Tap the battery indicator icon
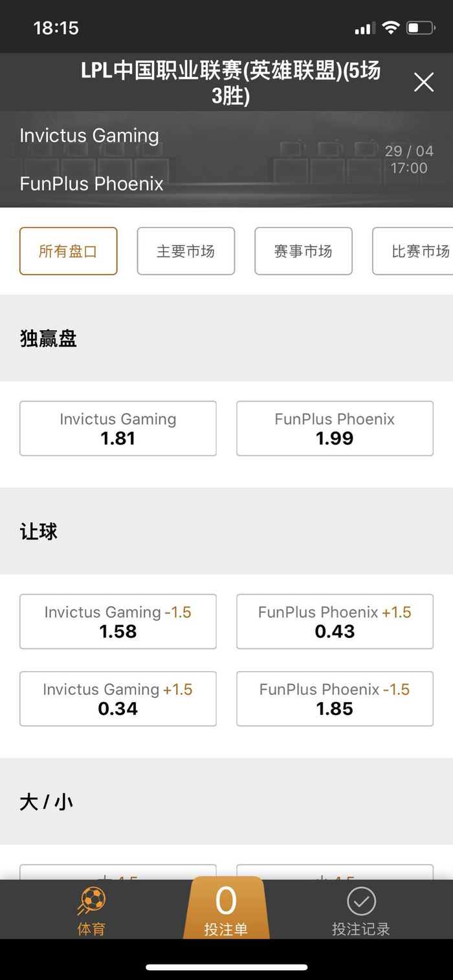Image resolution: width=453 pixels, height=980 pixels. [420, 28]
